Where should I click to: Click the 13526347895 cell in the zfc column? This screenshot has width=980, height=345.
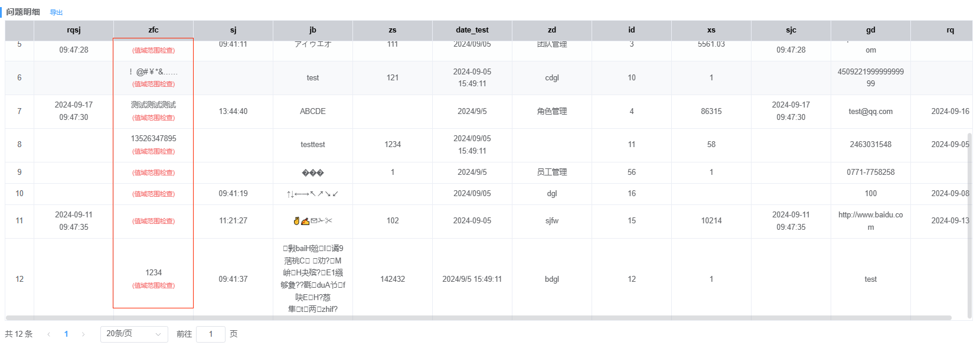click(x=153, y=139)
